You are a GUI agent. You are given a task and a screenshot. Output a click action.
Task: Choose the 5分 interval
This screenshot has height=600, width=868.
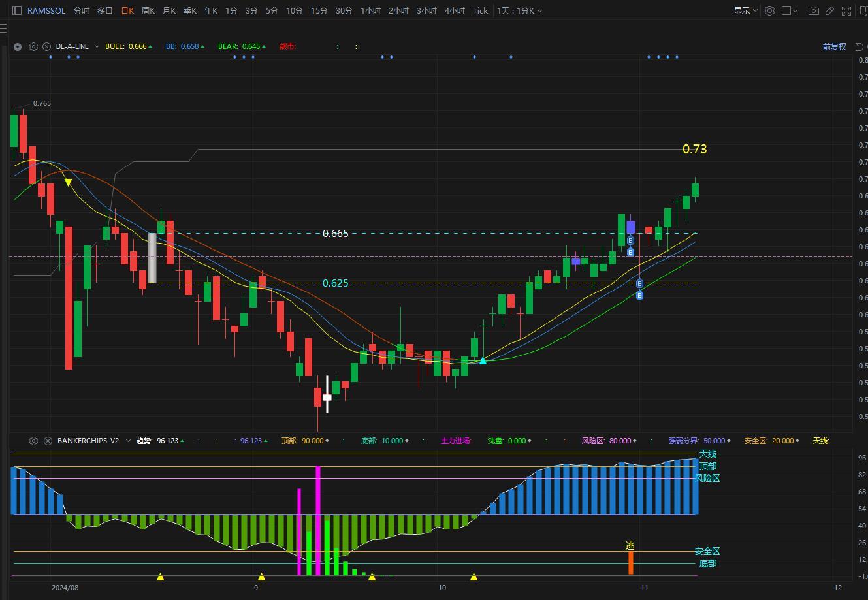coord(272,10)
